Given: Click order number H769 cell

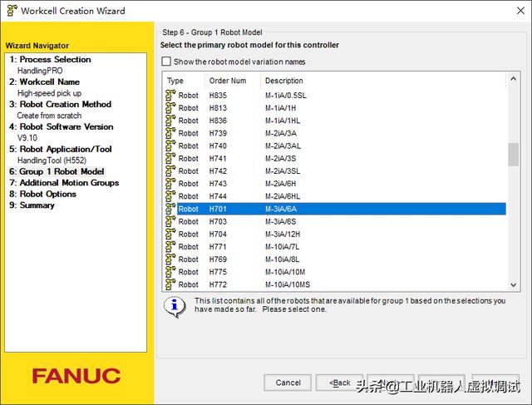Looking at the screenshot, I should [x=218, y=259].
